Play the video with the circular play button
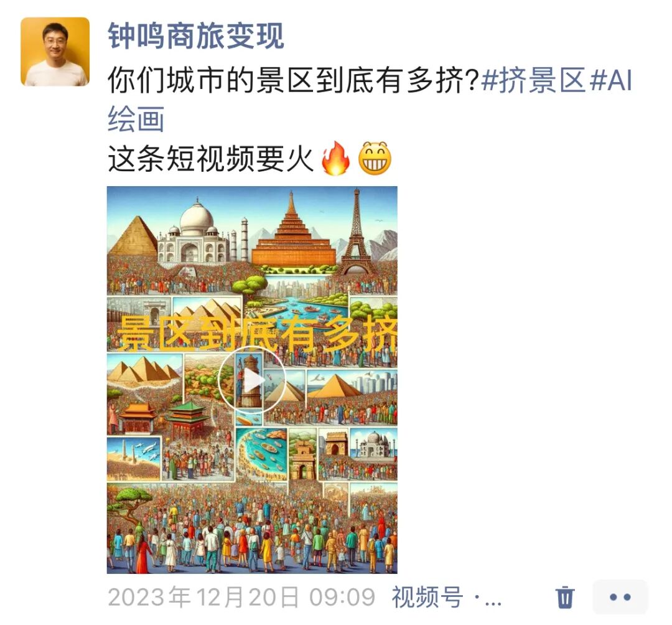Image resolution: width=672 pixels, height=625 pixels. pos(252,380)
